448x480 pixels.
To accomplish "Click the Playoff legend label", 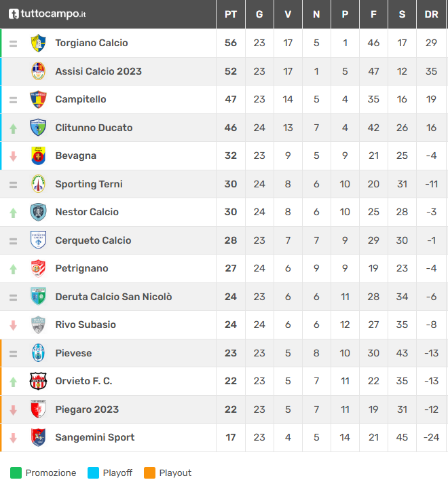I will 117,473.
